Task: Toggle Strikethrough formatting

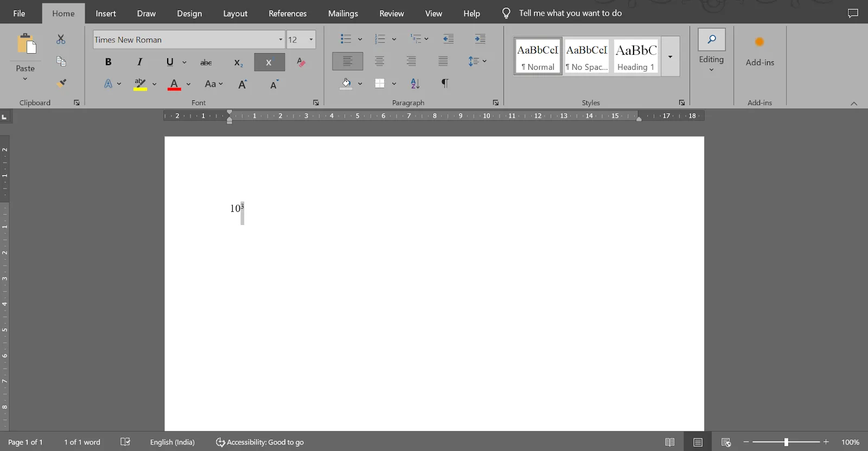Action: (206, 62)
